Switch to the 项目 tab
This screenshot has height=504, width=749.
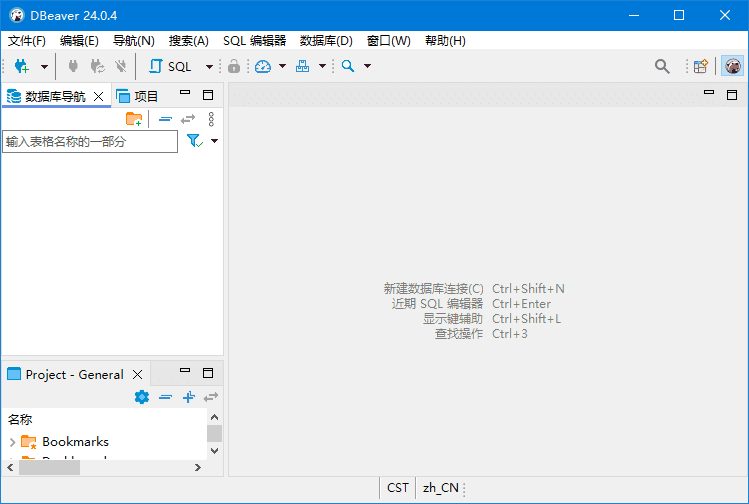pyautogui.click(x=138, y=96)
